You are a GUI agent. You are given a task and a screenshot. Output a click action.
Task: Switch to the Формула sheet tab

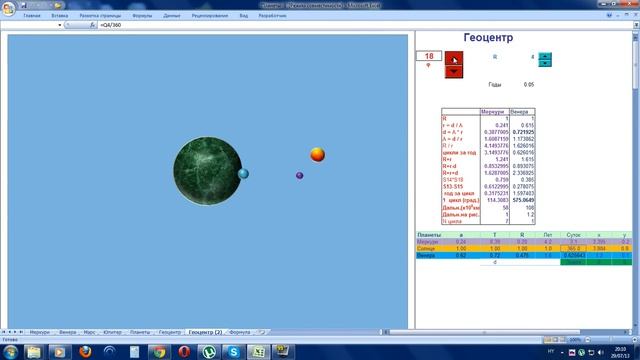tap(240, 332)
